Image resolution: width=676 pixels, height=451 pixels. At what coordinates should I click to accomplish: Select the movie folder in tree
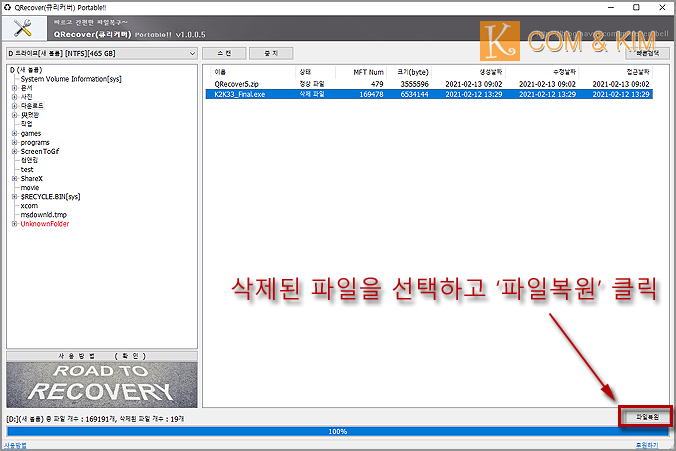pos(30,188)
